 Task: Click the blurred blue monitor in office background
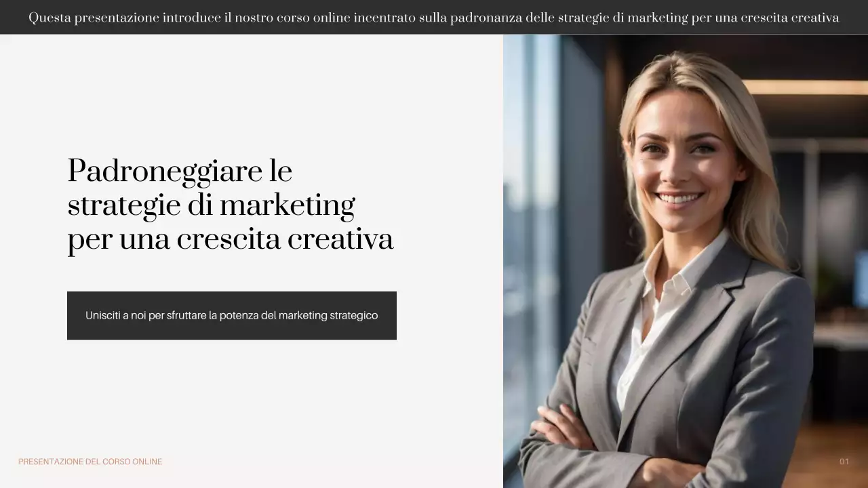(x=861, y=278)
